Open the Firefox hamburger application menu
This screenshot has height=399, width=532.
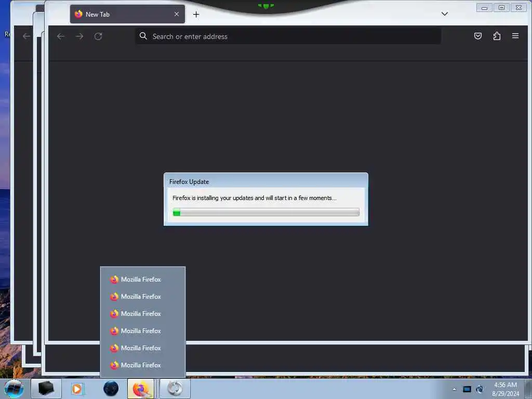(515, 36)
